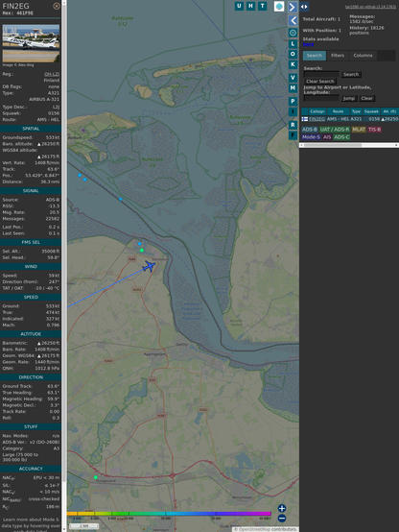399x532 pixels.
Task: Sort table by Route column
Action: tap(338, 111)
